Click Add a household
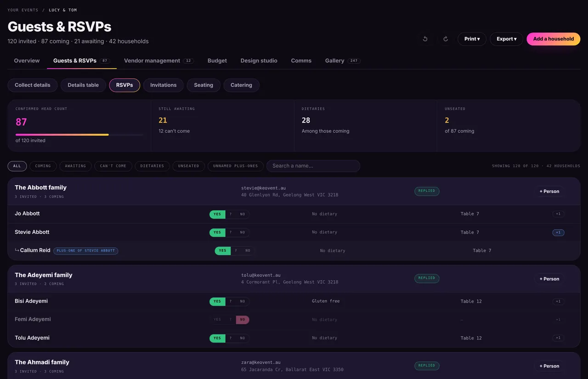Screen dimensions: 588x379 click(554, 39)
